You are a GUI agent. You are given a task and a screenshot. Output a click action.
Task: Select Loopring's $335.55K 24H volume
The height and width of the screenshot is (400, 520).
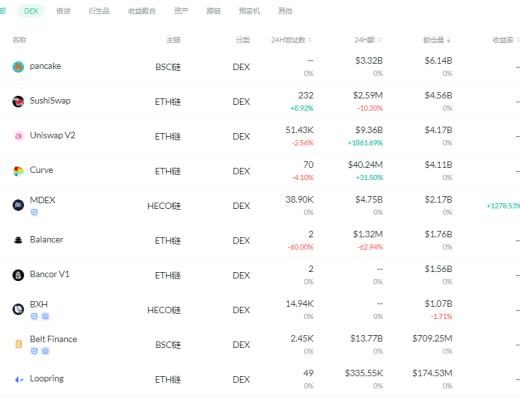[364, 373]
